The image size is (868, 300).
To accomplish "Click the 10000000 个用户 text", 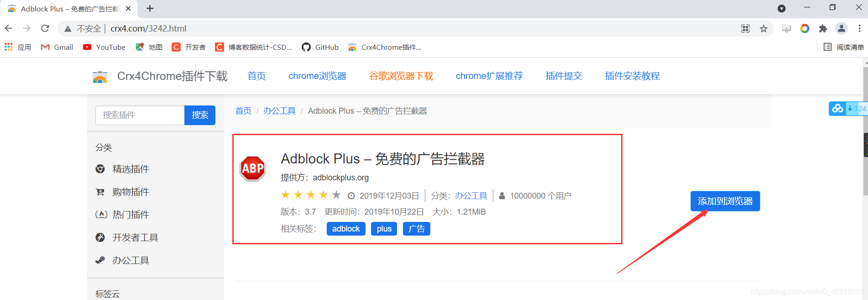I will pyautogui.click(x=540, y=196).
